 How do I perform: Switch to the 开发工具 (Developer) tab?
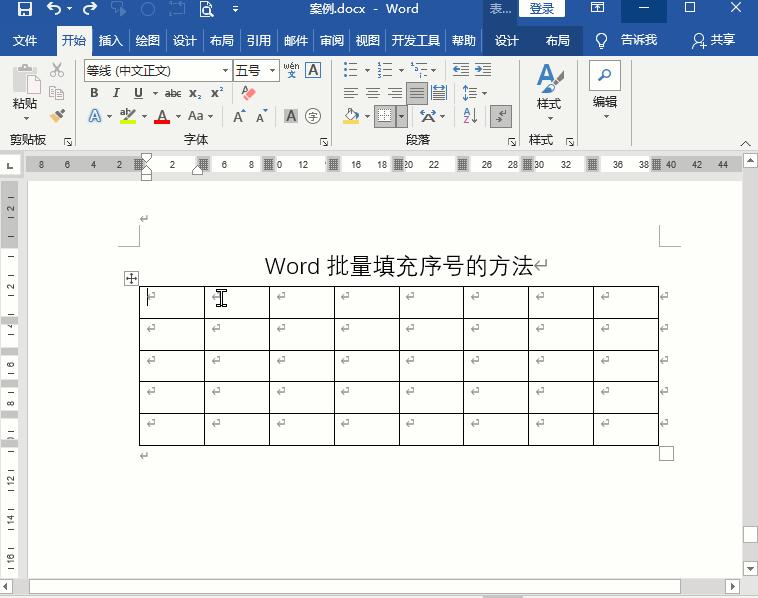(415, 41)
